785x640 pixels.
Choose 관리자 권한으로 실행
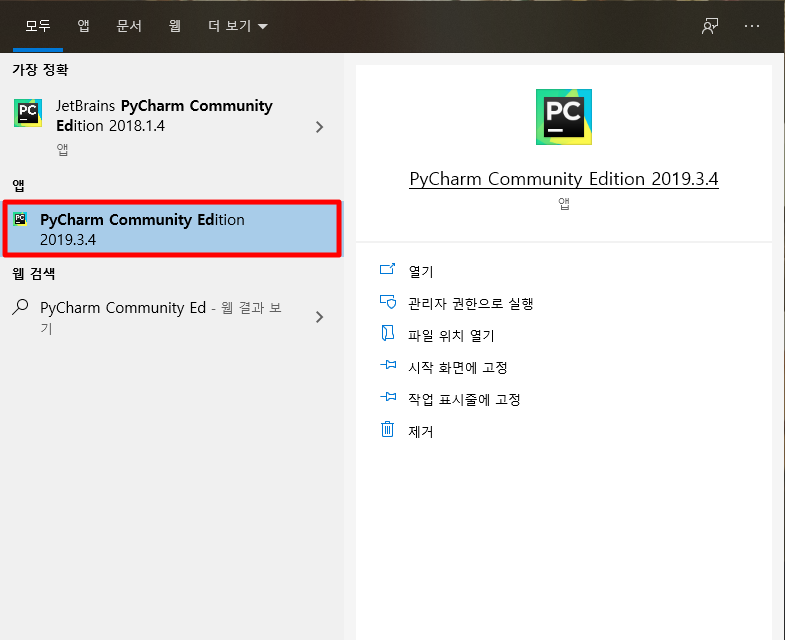[x=471, y=303]
